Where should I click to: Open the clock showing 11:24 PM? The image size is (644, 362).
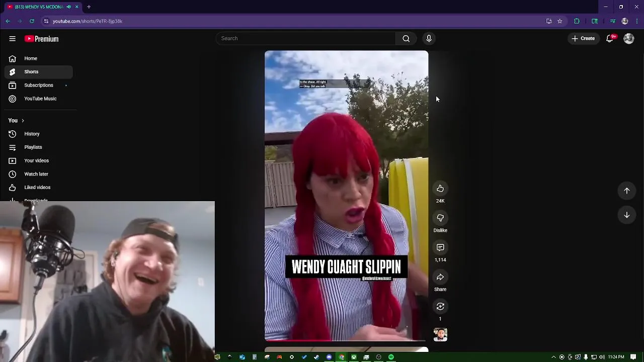(616, 357)
